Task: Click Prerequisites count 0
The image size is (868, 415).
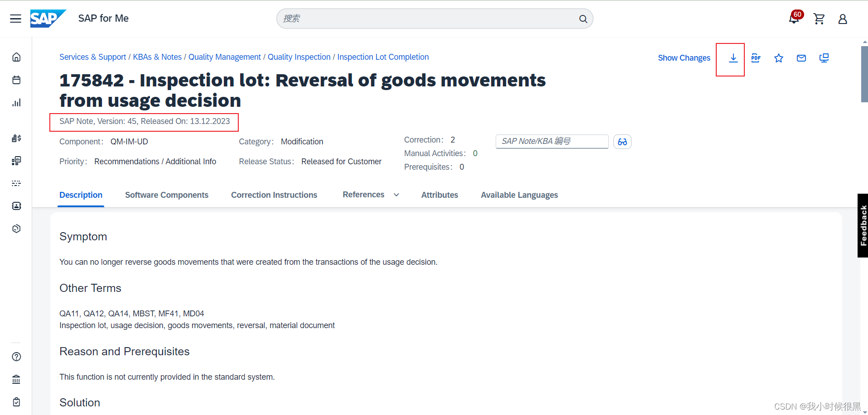Action: [x=462, y=167]
